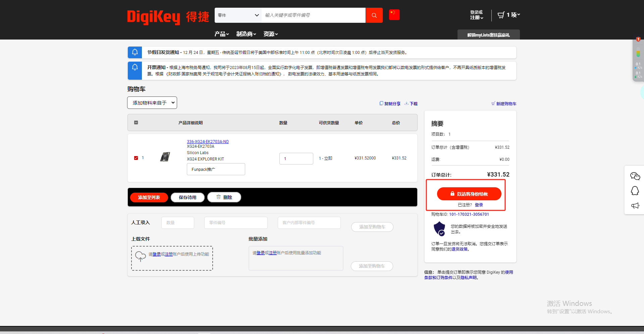Open the shopping cart icon at top right
The image size is (644, 334).
[x=501, y=15]
